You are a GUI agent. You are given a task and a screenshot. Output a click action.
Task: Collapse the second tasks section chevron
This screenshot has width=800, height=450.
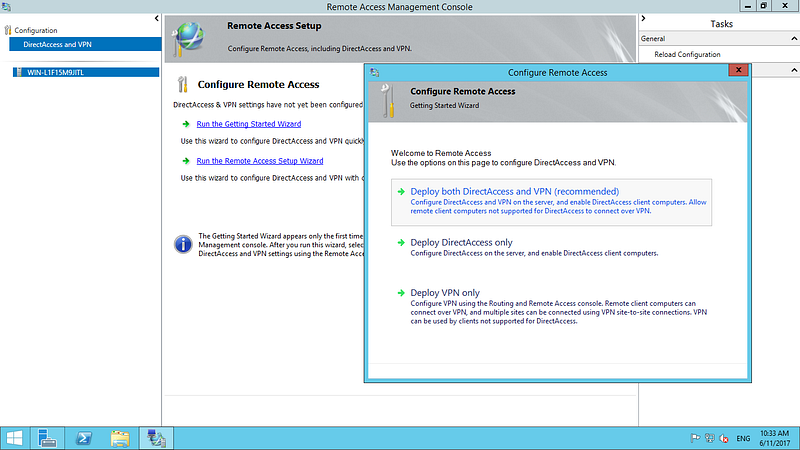794,70
